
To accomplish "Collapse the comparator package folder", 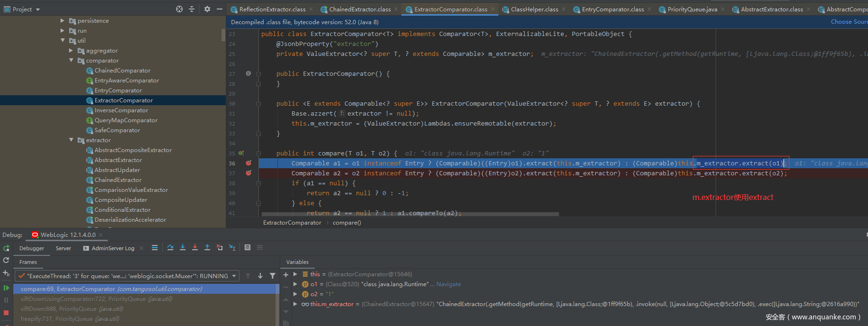I will click(71, 61).
